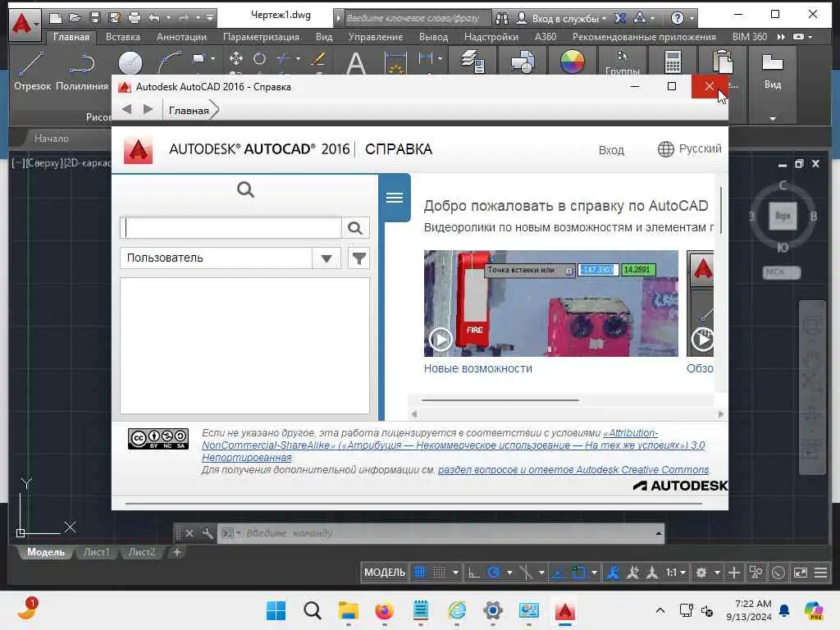Screen dimensions: 840x630
Task: Click the Save As icon in quick access toolbar
Action: coord(115,18)
